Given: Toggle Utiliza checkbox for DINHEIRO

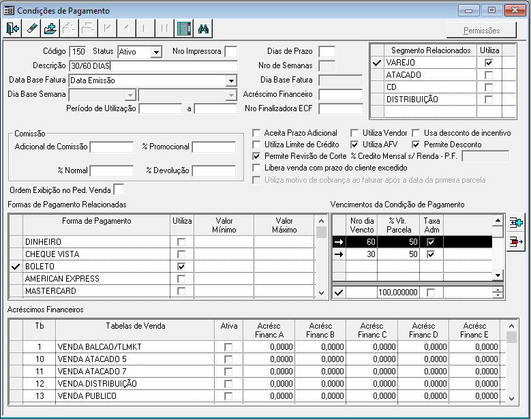Looking at the screenshot, I should pos(181,242).
